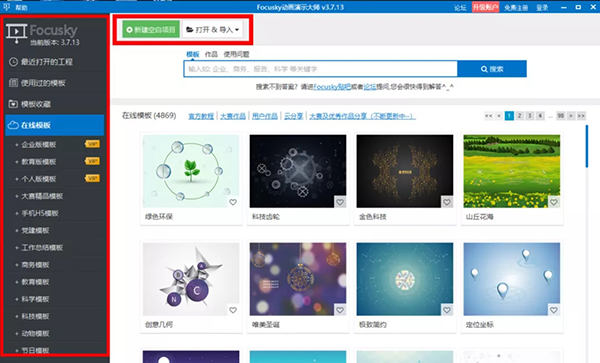Open the 打开 & 导入 dropdown
The width and height of the screenshot is (600, 363).
[x=212, y=29]
